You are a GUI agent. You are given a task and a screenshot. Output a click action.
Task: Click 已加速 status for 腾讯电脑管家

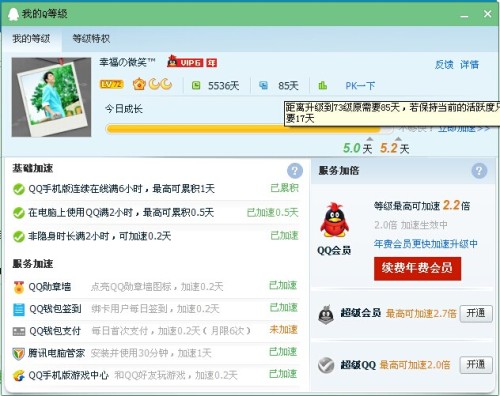tap(283, 352)
